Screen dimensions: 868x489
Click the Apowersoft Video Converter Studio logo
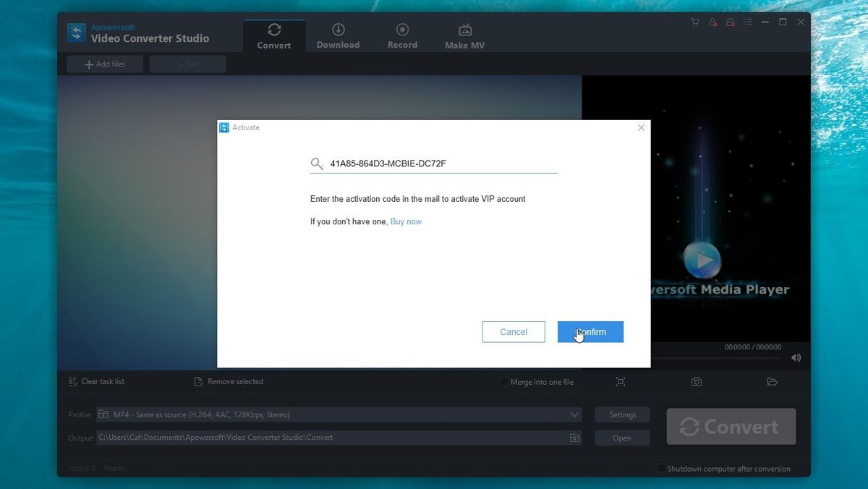[77, 33]
